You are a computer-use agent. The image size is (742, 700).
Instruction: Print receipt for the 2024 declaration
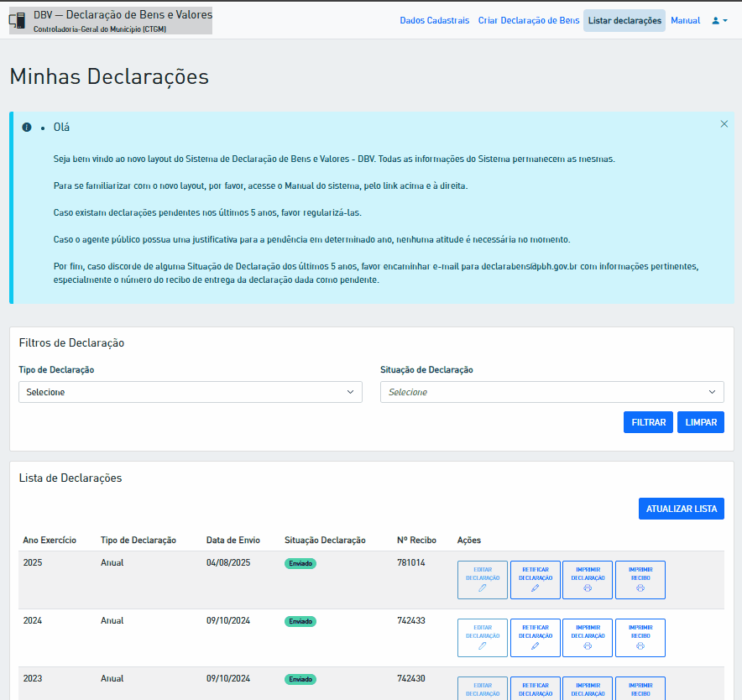(640, 638)
